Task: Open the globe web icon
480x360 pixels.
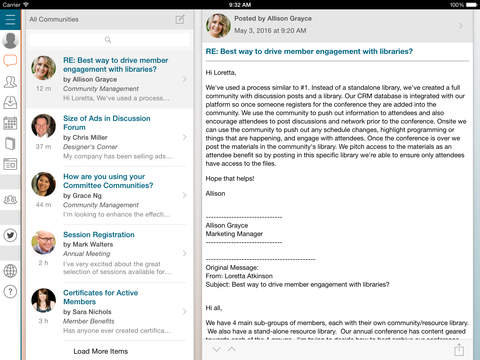Action: [10, 271]
